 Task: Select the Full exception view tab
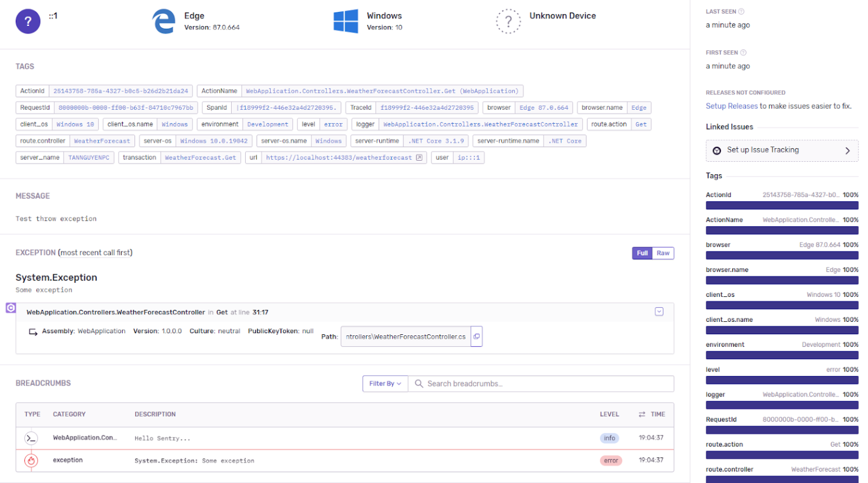coord(642,253)
